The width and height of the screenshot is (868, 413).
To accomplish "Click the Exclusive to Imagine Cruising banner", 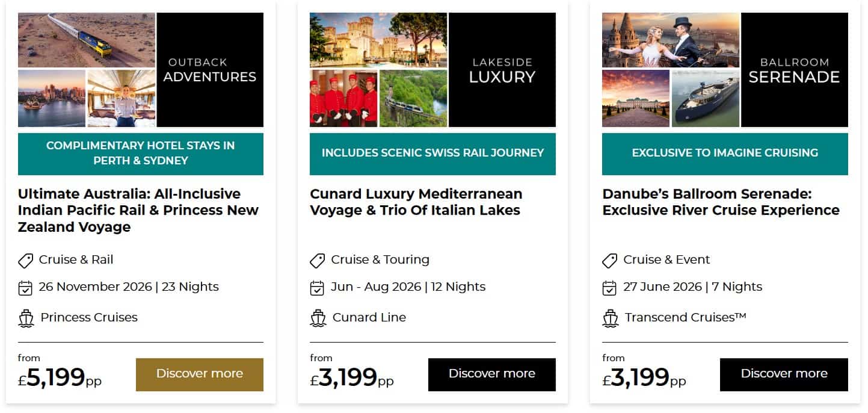I will click(725, 154).
